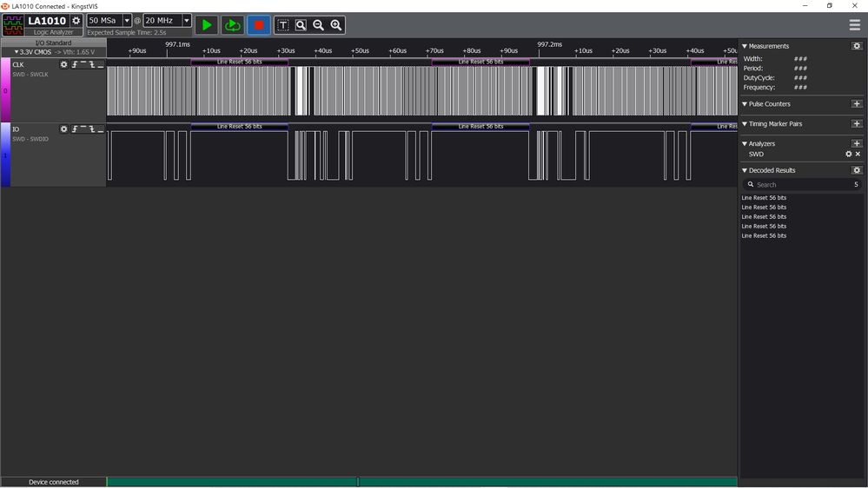Viewport: 868px width, 488px height.
Task: Collapse the Pulse Counters section
Action: (745, 103)
